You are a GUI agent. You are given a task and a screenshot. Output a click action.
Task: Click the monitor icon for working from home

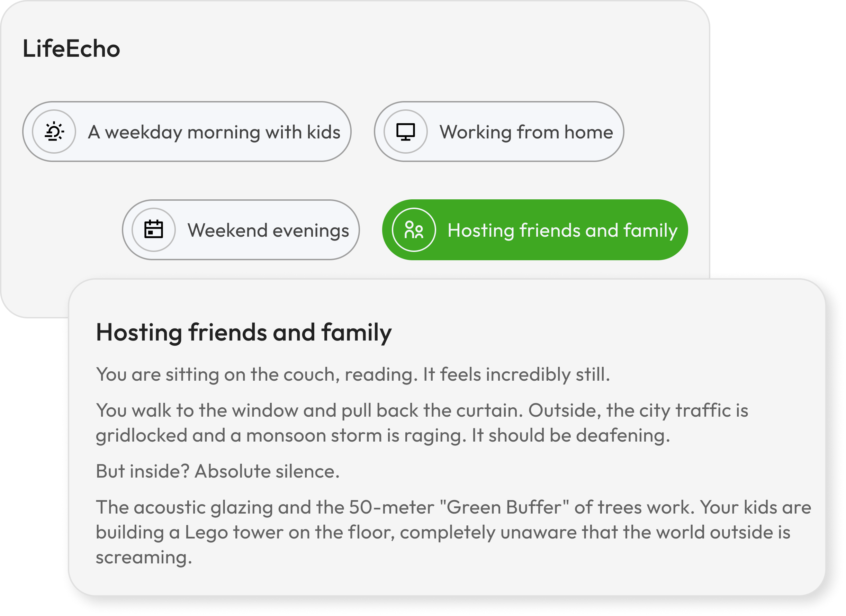pos(405,132)
